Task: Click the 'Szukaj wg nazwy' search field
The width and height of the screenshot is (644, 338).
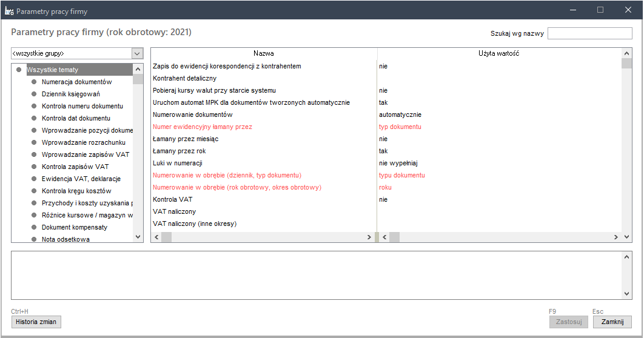Action: click(x=589, y=33)
